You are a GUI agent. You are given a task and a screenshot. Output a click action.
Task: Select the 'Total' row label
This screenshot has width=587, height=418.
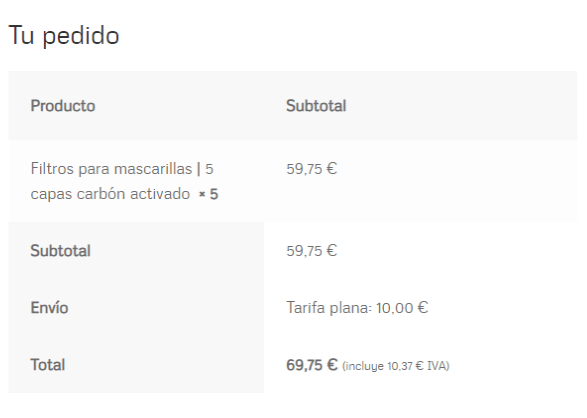pyautogui.click(x=48, y=365)
